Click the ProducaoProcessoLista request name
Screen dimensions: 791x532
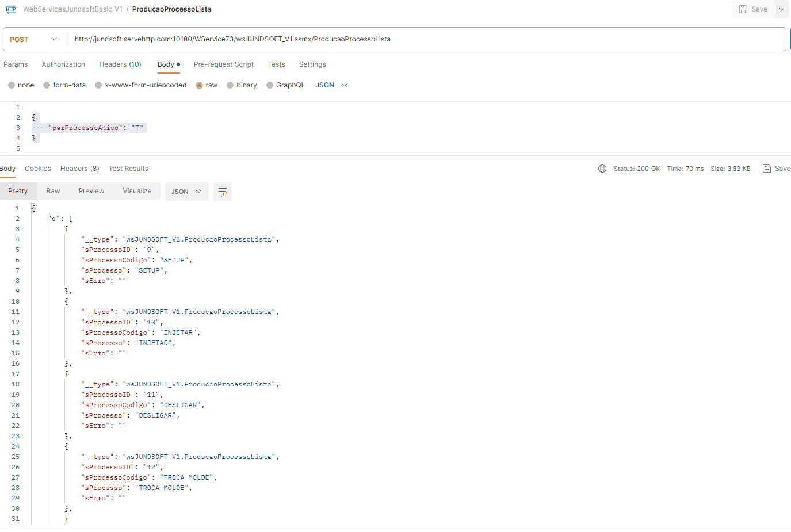coord(171,9)
